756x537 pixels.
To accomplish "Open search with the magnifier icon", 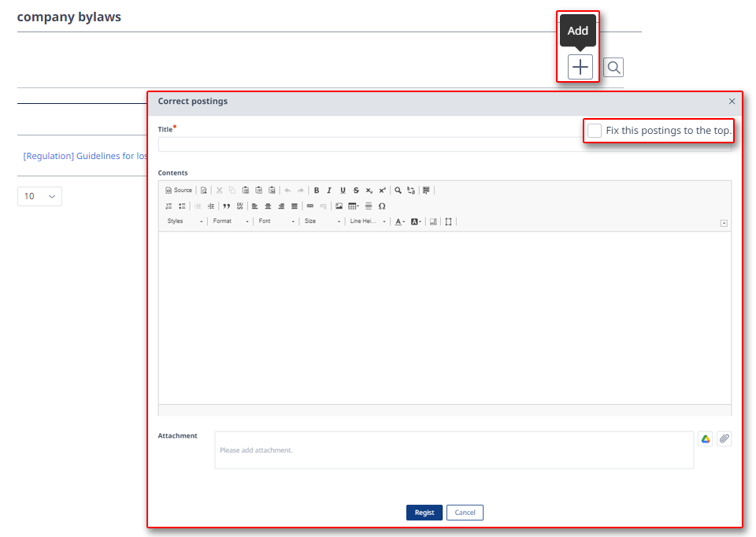I will (x=613, y=67).
